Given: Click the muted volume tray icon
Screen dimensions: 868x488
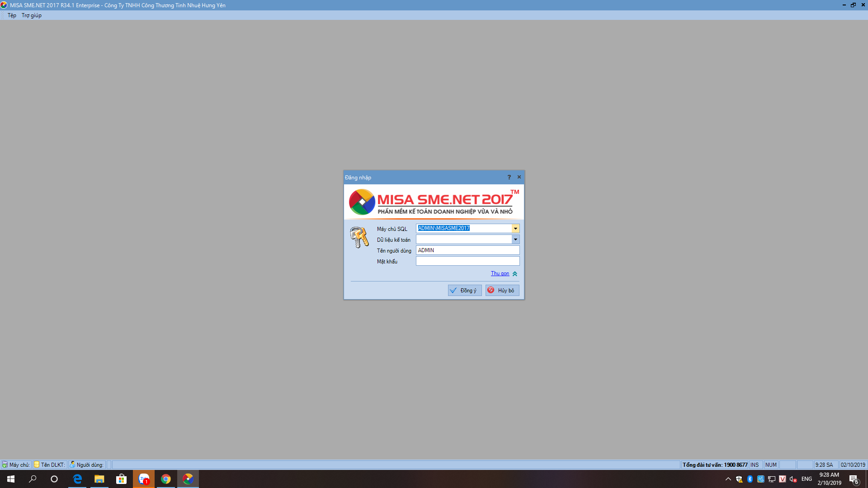Looking at the screenshot, I should point(793,479).
